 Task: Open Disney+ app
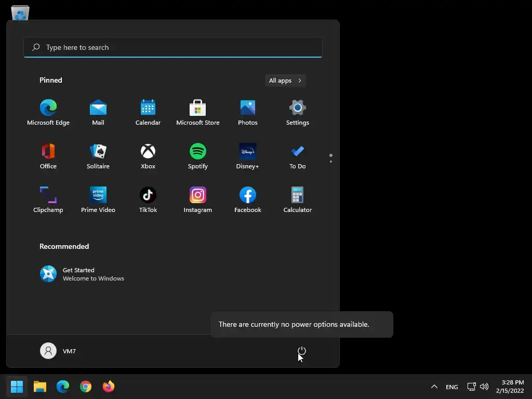tap(248, 156)
